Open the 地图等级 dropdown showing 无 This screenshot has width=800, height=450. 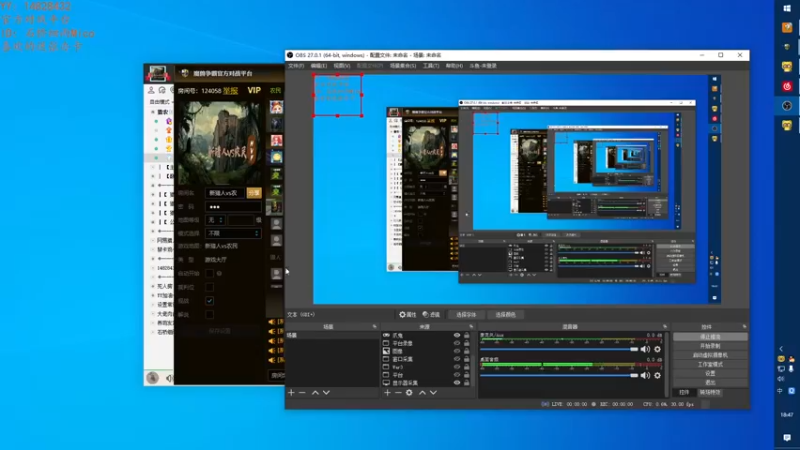(215, 220)
